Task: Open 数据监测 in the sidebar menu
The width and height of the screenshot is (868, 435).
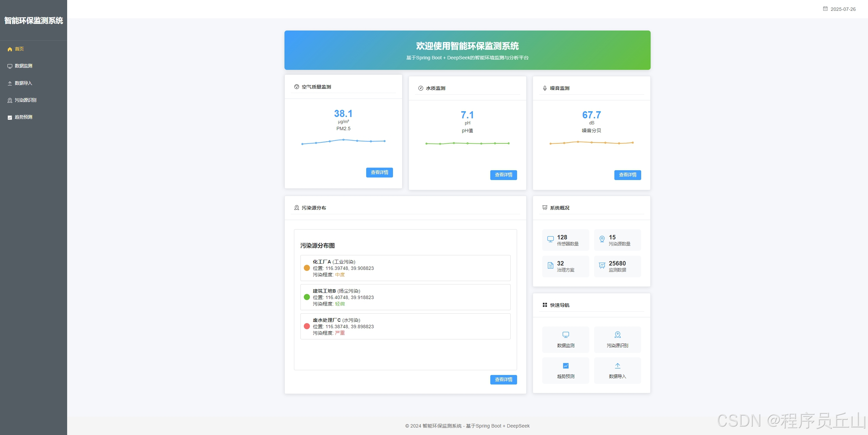Action: click(34, 66)
